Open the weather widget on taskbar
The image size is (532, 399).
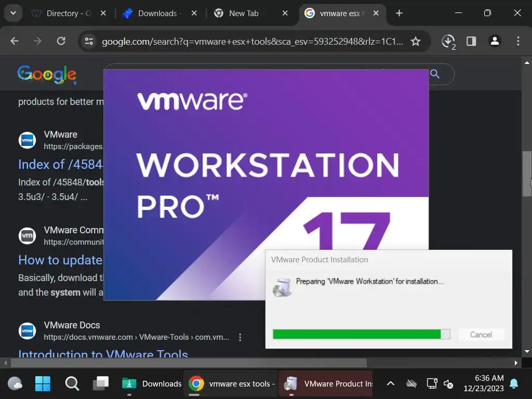pyautogui.click(x=15, y=384)
